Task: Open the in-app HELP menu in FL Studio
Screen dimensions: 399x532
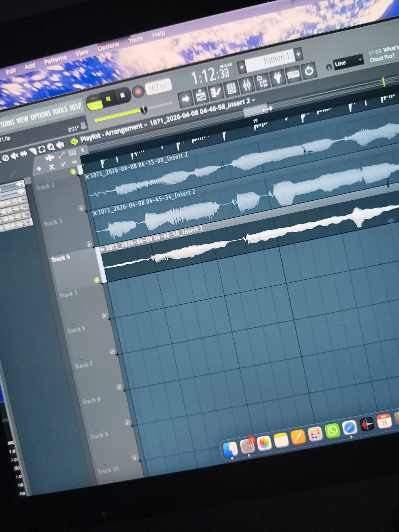Action: [x=75, y=107]
